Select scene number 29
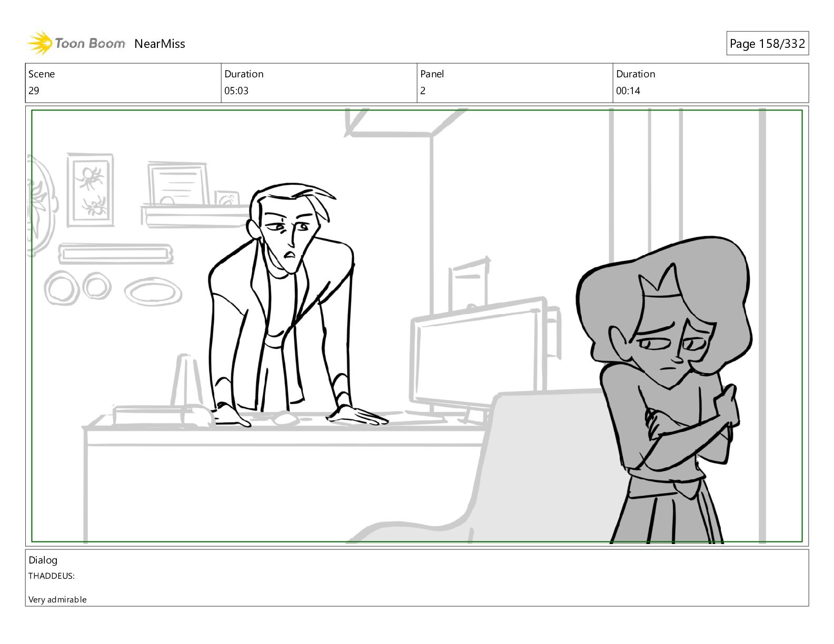Image resolution: width=834 pixels, height=644 pixels. tap(34, 90)
